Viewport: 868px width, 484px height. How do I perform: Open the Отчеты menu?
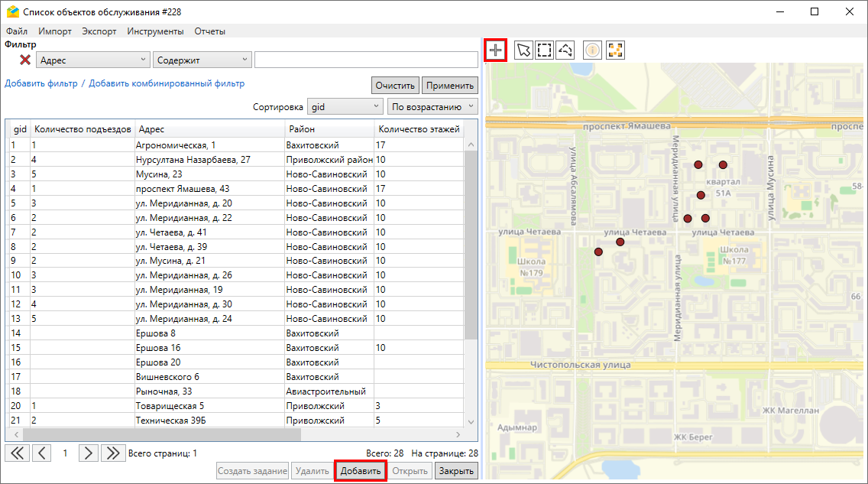click(x=209, y=31)
